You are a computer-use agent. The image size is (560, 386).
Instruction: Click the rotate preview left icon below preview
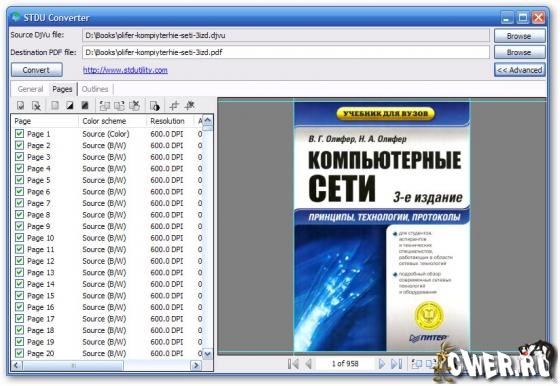click(x=417, y=364)
